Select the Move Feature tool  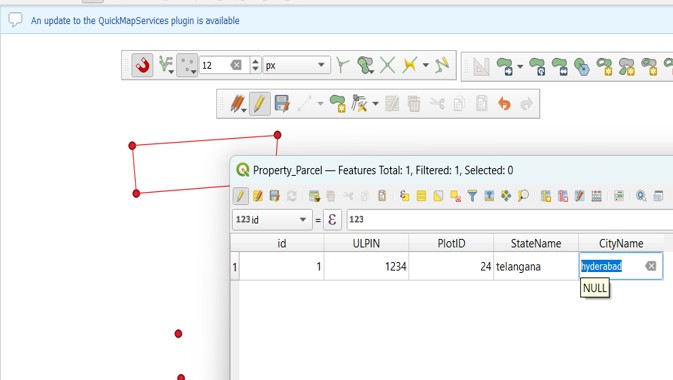point(505,67)
